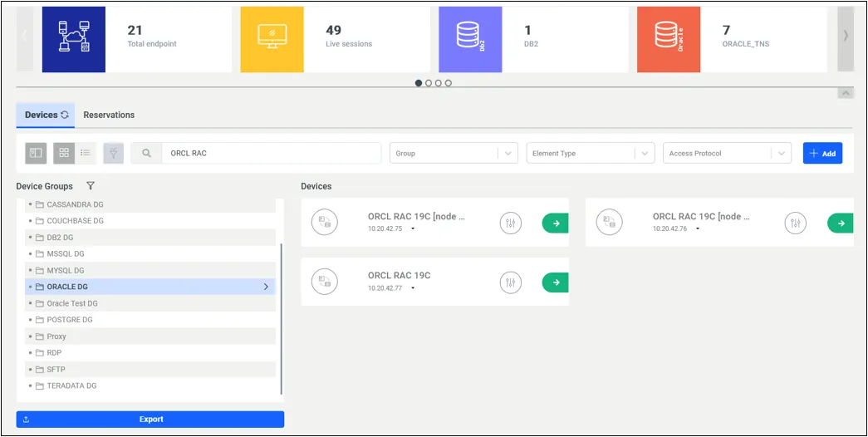Switch to list view of devices
Viewport: 868px width, 437px height.
86,153
